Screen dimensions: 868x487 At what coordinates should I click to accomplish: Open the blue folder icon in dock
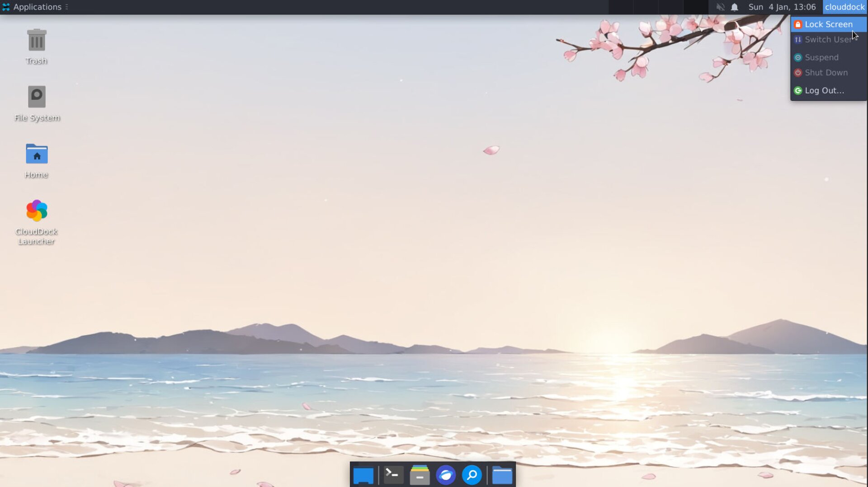(502, 475)
